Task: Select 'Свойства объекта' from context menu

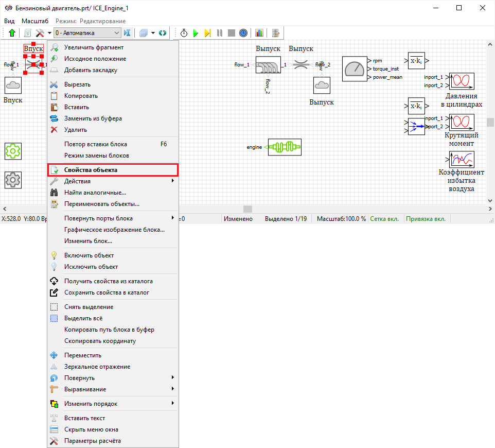Action: [x=91, y=170]
